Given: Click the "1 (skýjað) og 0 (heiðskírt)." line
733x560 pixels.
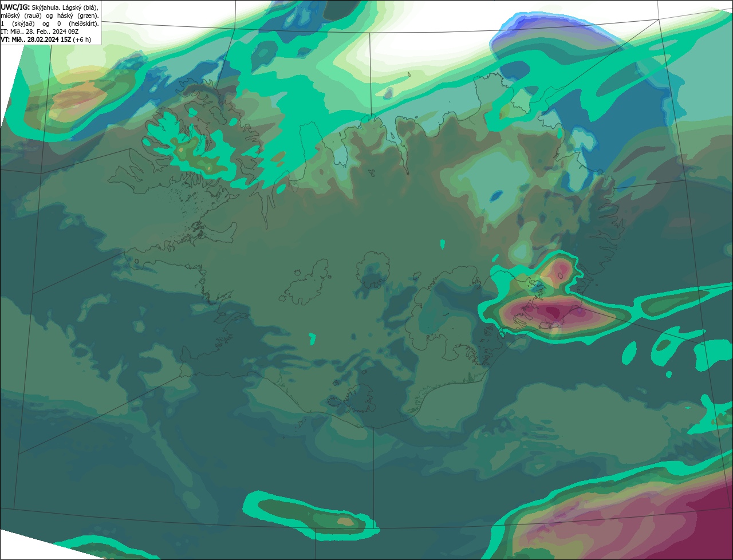Looking at the screenshot, I should [x=50, y=23].
